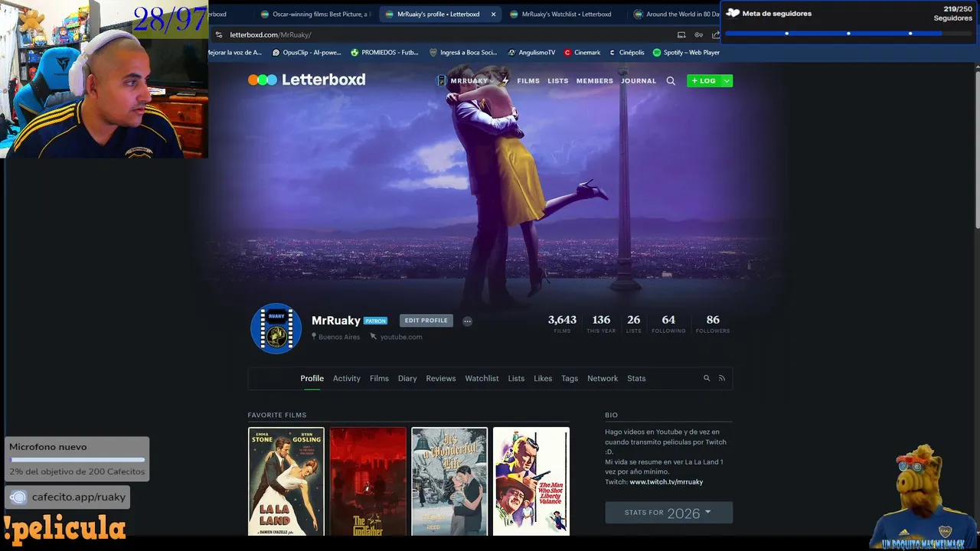980x551 pixels.
Task: Open the Ingresá a Boca Socios bookmark
Action: point(462,53)
